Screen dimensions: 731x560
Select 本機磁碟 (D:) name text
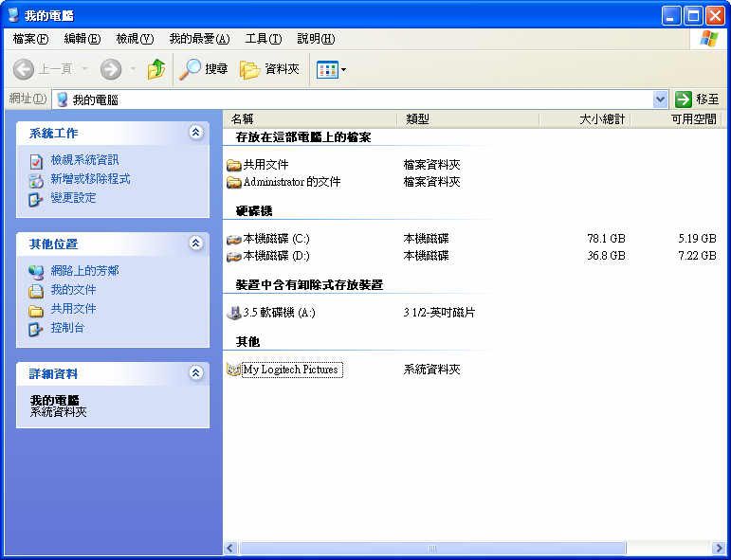[x=276, y=256]
